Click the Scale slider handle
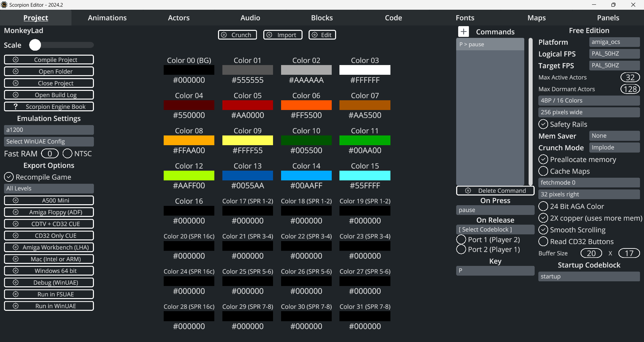The image size is (644, 342). coord(35,45)
